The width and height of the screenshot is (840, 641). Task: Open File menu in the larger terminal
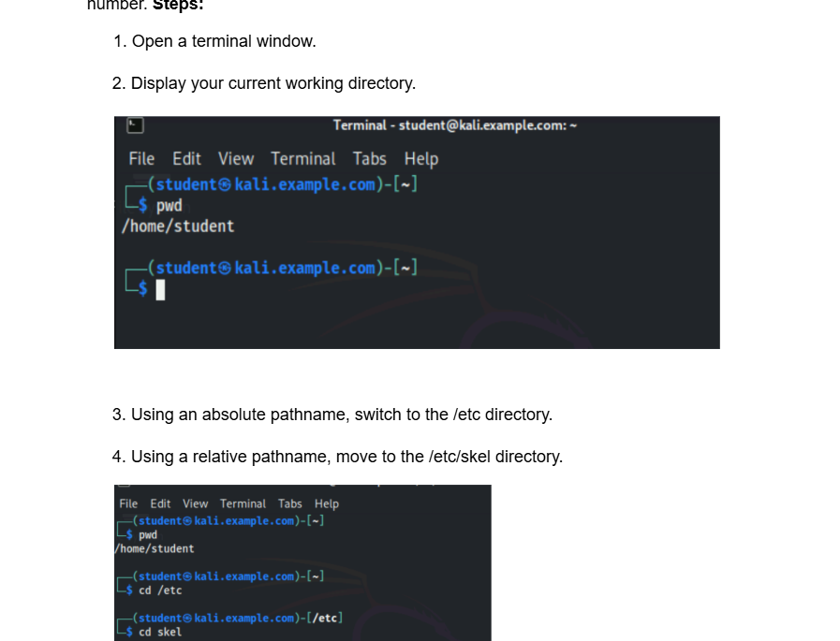141,159
